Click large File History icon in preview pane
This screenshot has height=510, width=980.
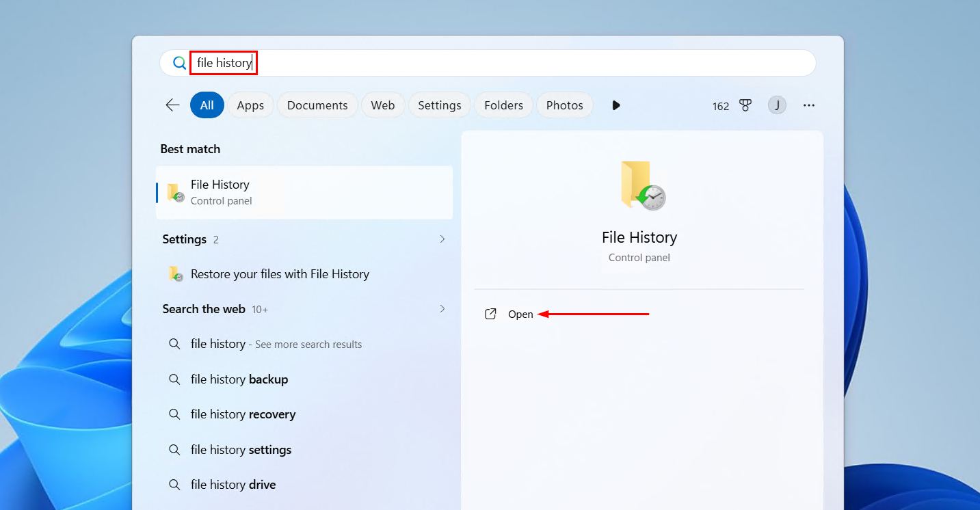643,185
